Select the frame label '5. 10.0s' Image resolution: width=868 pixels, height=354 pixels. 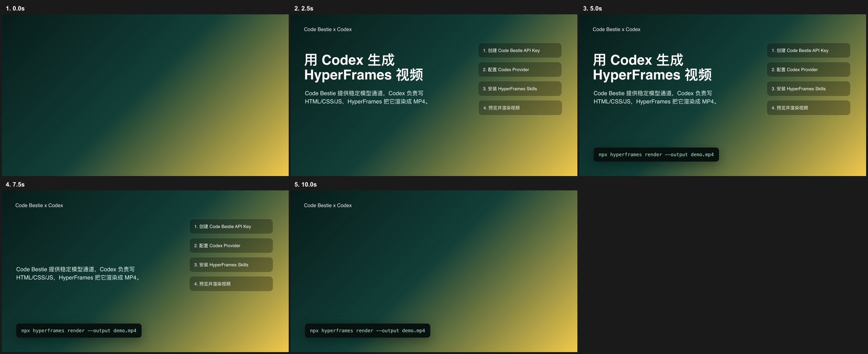point(305,185)
